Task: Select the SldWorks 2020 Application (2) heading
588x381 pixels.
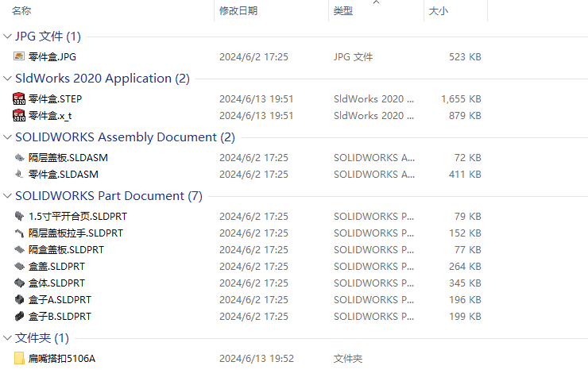Action: [103, 79]
